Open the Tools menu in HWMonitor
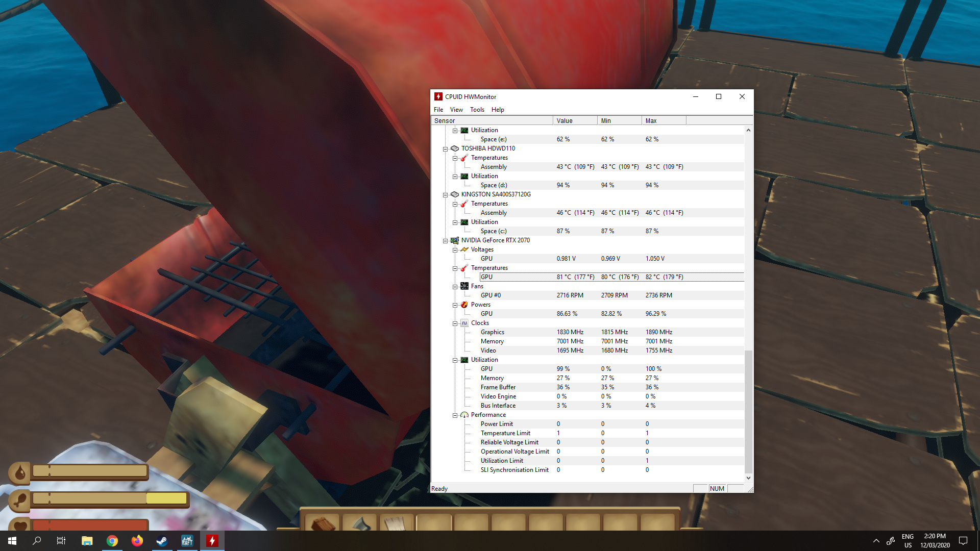Viewport: 980px width, 551px height. pos(477,110)
